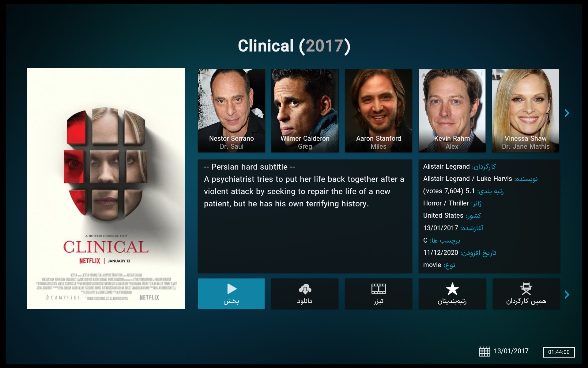Screen dimensions: 588x368
Task: Click the cloud download icon (دانلود)
Action: [x=305, y=289]
